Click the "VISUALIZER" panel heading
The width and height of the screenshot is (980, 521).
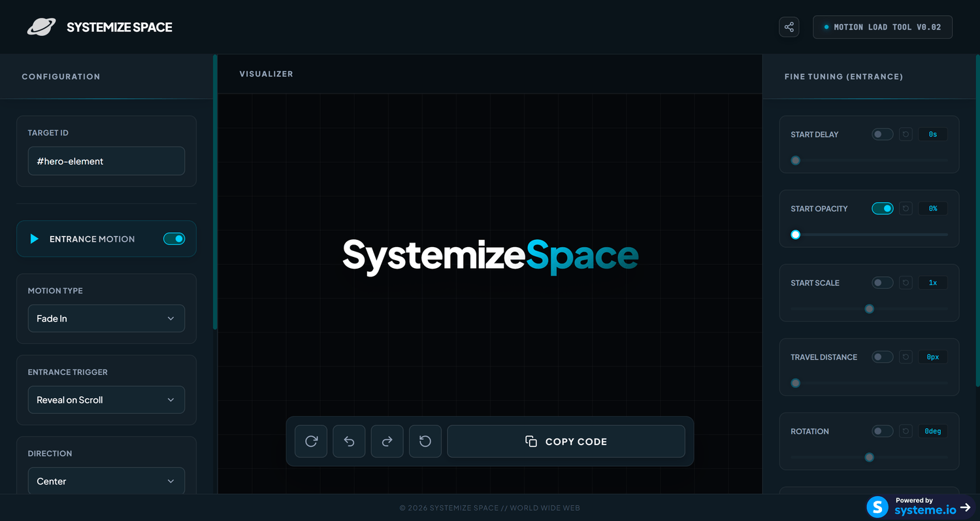click(267, 74)
